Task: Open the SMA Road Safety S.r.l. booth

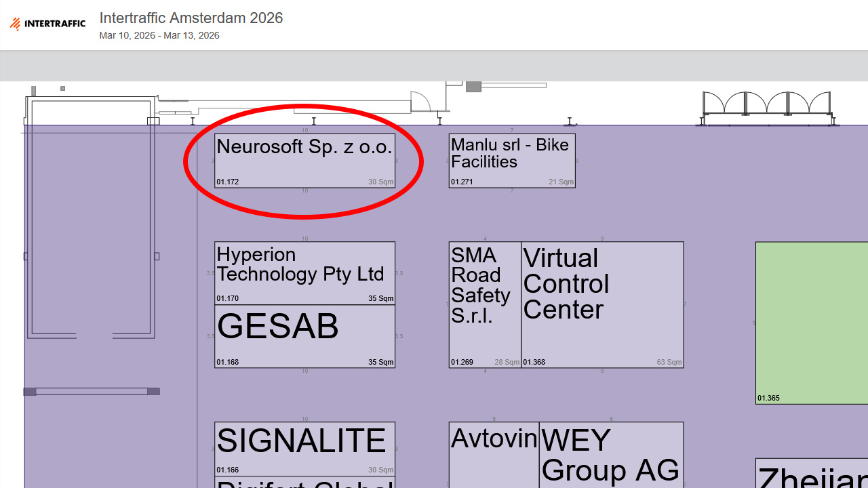Action: 485,304
